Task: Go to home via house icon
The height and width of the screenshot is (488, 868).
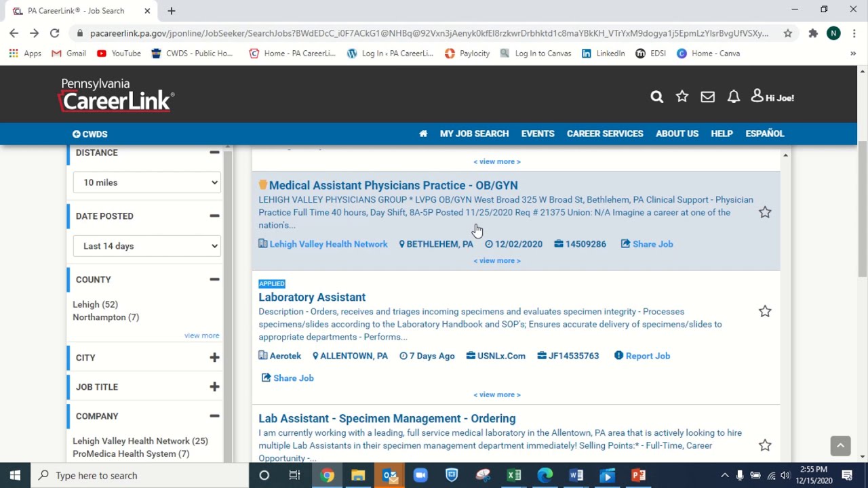Action: pyautogui.click(x=423, y=134)
